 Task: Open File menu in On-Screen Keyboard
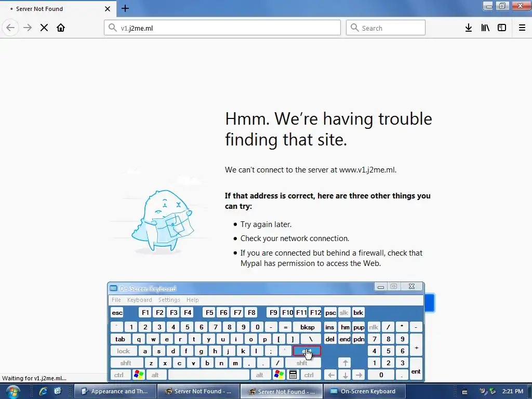[x=116, y=300]
